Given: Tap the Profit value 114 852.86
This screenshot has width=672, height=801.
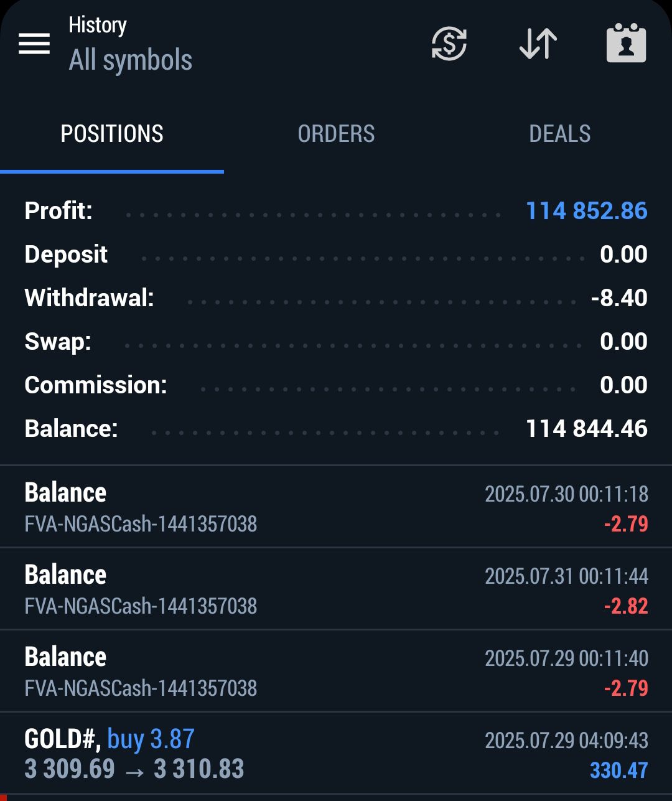Looking at the screenshot, I should 587,211.
